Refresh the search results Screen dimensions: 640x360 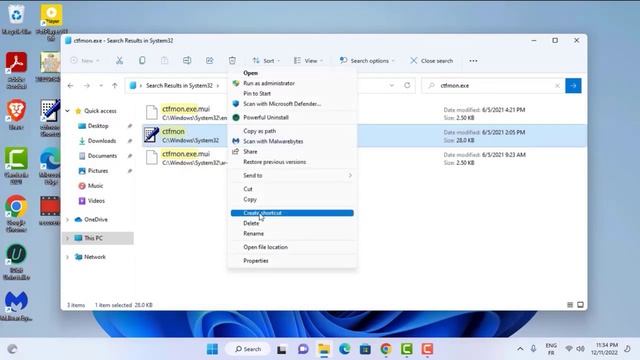(407, 85)
